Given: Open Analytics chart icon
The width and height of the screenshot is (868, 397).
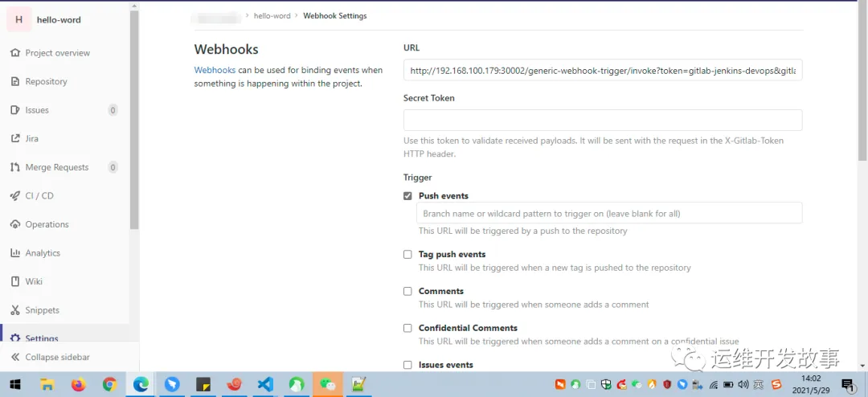Looking at the screenshot, I should coord(15,253).
